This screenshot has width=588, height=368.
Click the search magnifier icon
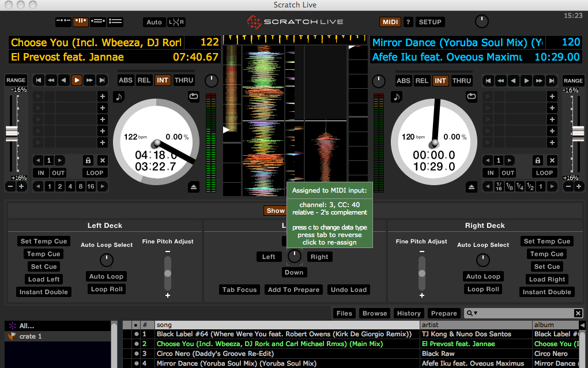pyautogui.click(x=469, y=313)
